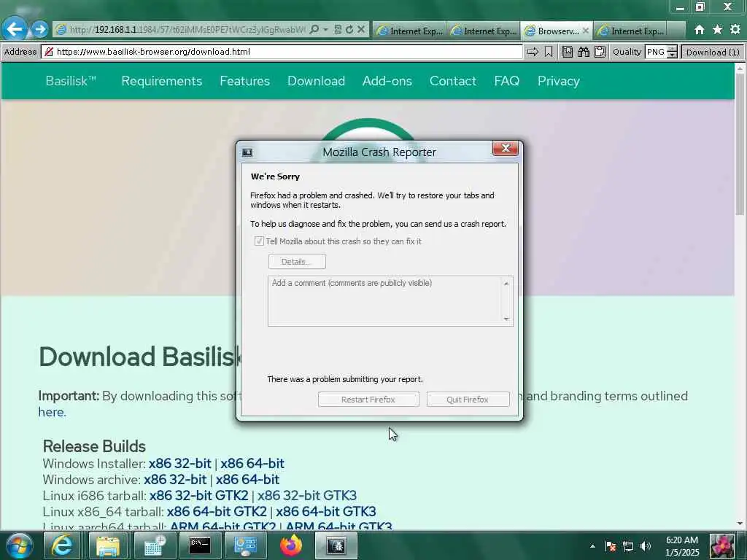Stop loading with the IE address bar X
This screenshot has height=560, width=747.
(x=361, y=29)
